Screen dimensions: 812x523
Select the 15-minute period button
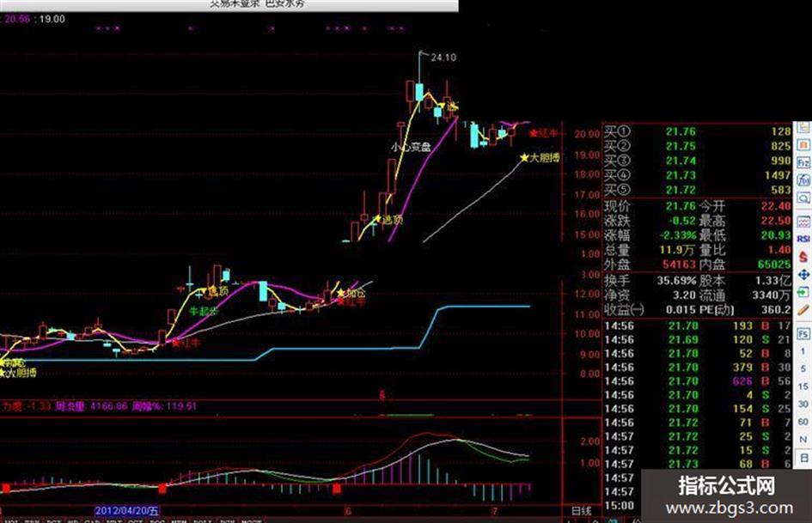[x=803, y=386]
